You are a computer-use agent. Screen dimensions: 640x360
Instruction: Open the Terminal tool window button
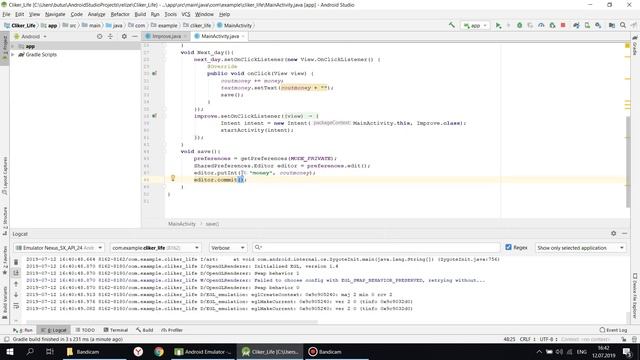tap(116, 330)
